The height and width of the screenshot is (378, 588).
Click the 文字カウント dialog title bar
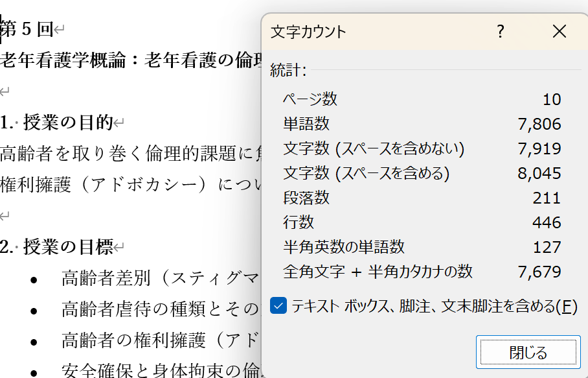click(x=376, y=31)
